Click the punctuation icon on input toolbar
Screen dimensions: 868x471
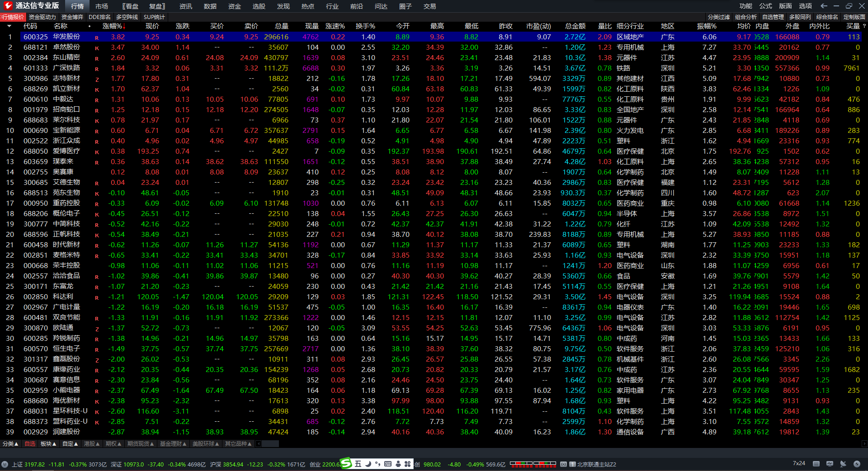tap(377, 464)
